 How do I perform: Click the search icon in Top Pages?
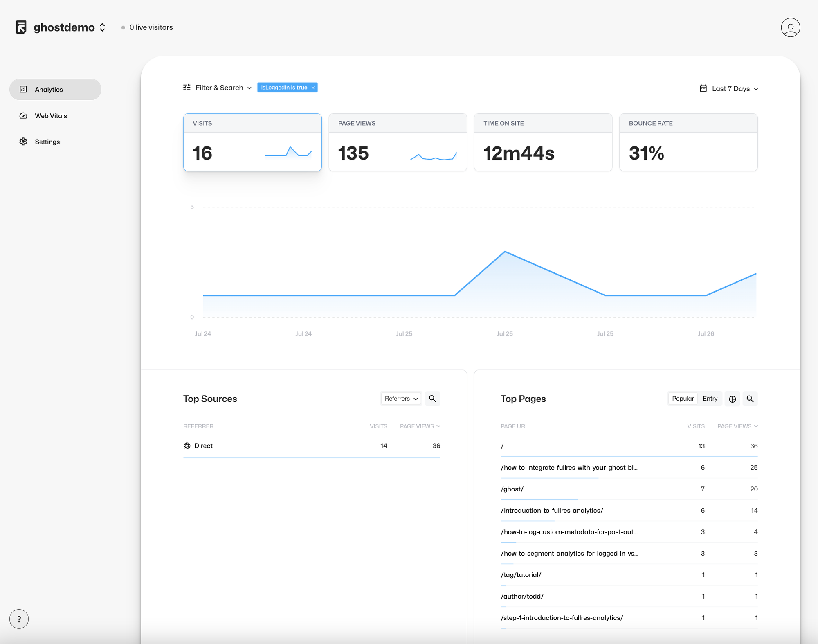(x=750, y=399)
